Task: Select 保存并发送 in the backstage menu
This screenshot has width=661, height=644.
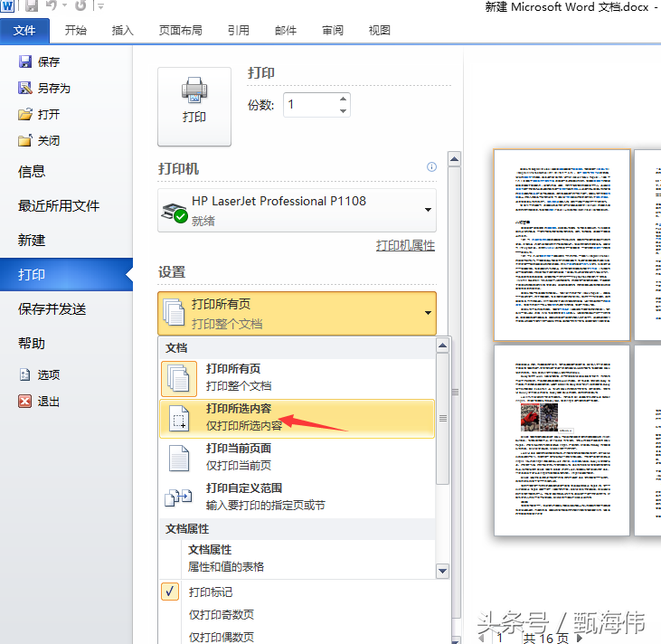Action: pos(52,309)
